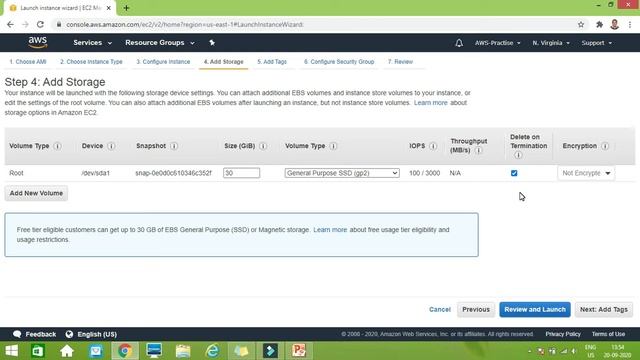Open Learn more about storage options link
The image size is (640, 360).
coord(431,103)
